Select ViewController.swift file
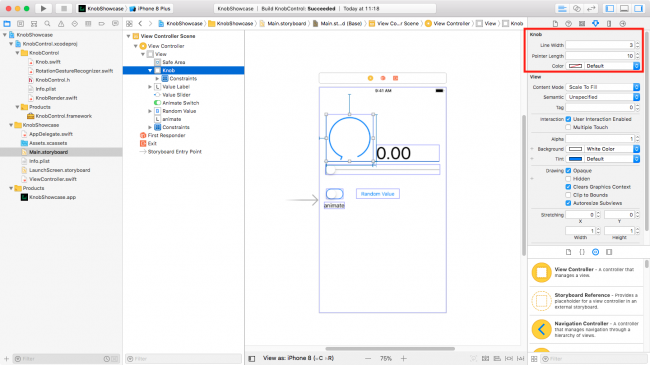This screenshot has height=365, width=650. point(53,179)
